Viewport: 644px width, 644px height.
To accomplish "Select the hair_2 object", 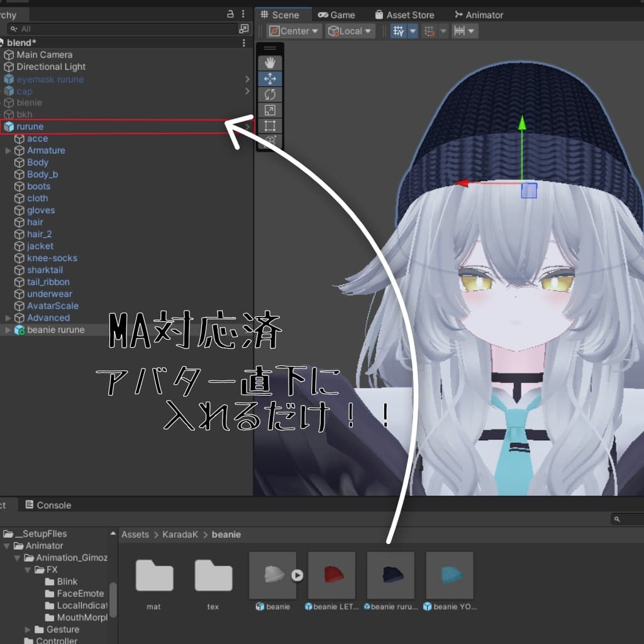I will coord(40,234).
